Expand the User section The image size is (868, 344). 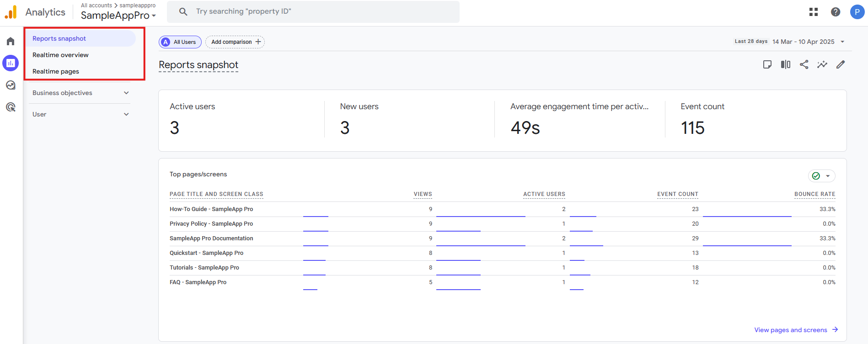coord(80,114)
